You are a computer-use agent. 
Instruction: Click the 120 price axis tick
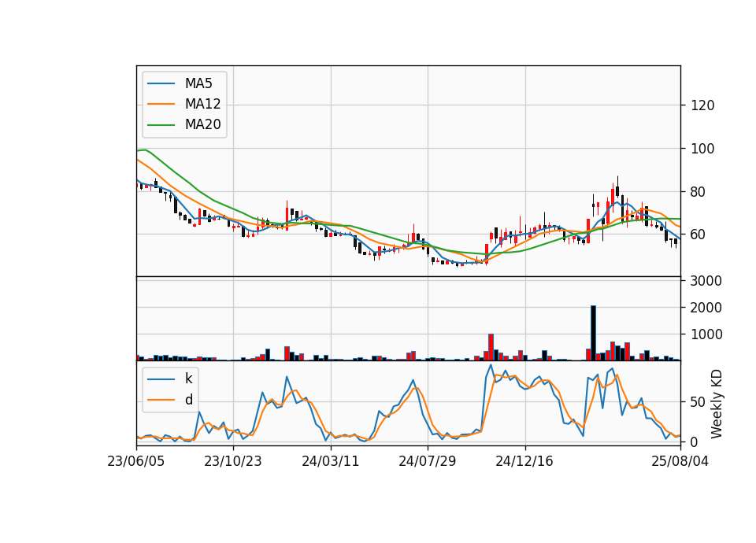pos(702,105)
